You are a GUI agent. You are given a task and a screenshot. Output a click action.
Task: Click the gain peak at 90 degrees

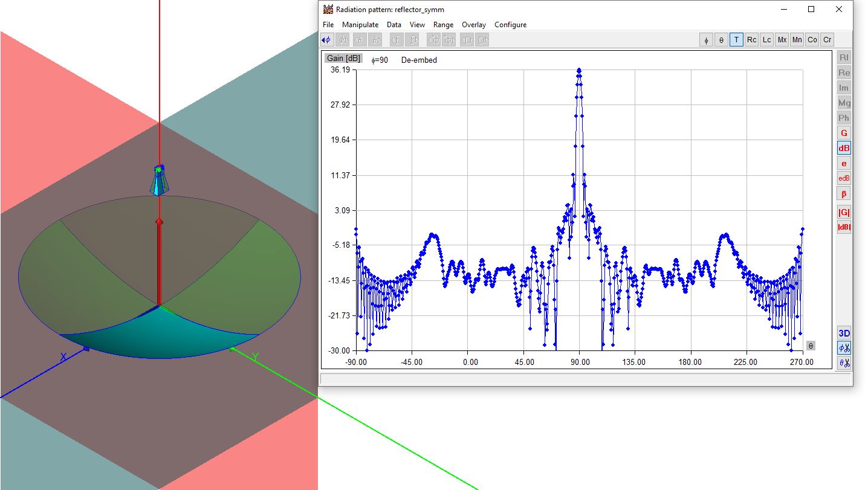(x=579, y=71)
